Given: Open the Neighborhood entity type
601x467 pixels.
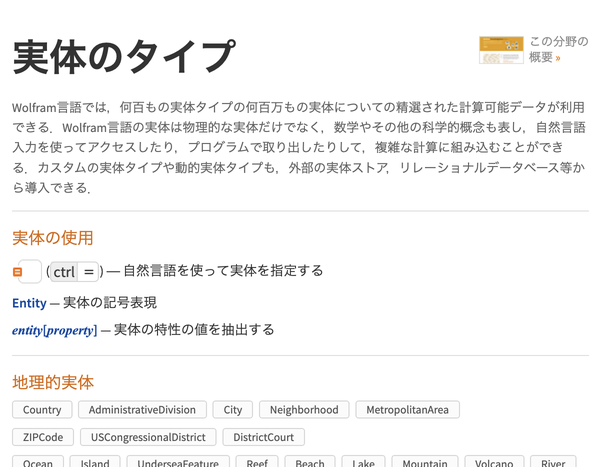Looking at the screenshot, I should (x=305, y=410).
